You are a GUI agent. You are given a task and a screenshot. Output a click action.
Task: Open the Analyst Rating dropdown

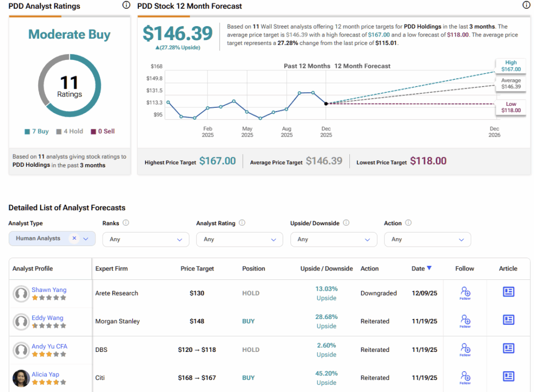tap(239, 239)
